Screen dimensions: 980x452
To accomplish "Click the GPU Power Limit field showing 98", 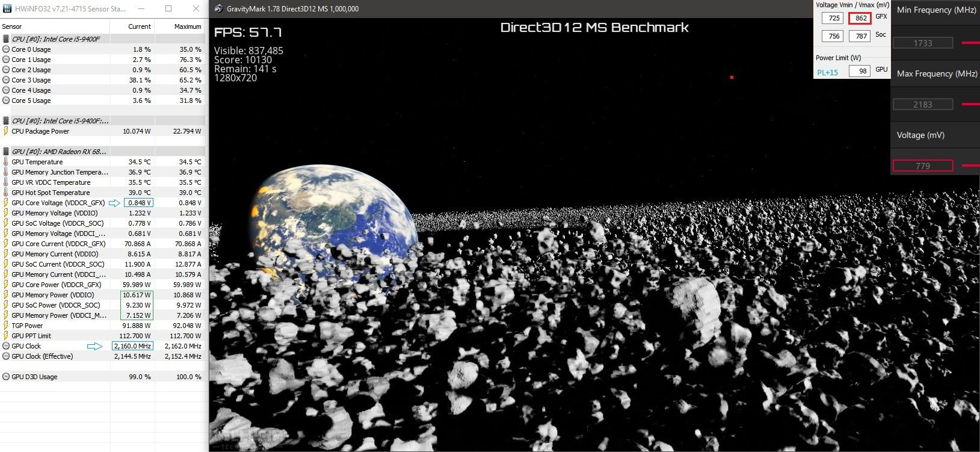I will pos(860,71).
